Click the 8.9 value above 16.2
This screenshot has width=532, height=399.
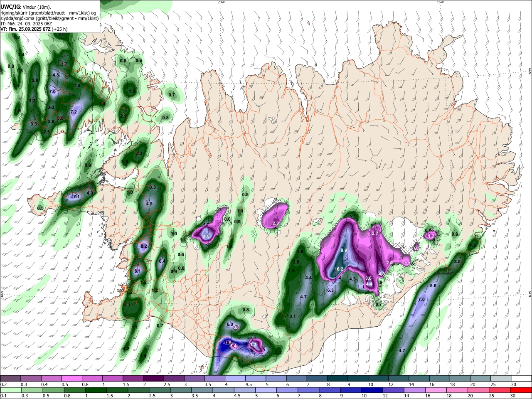pyautogui.click(x=344, y=251)
